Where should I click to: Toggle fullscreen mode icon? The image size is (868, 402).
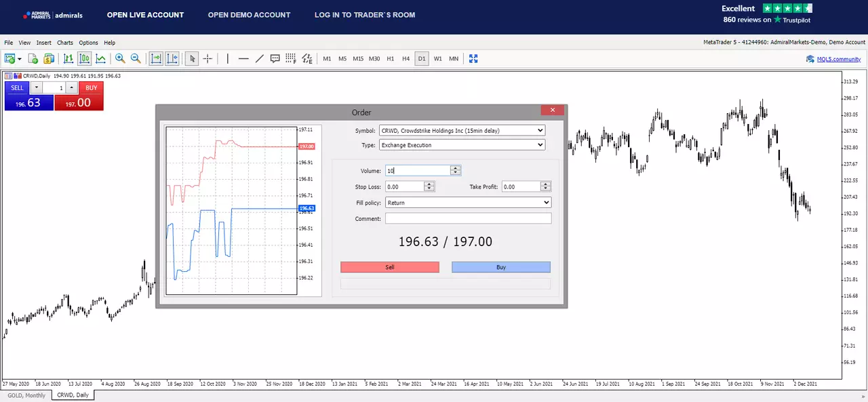tap(473, 59)
